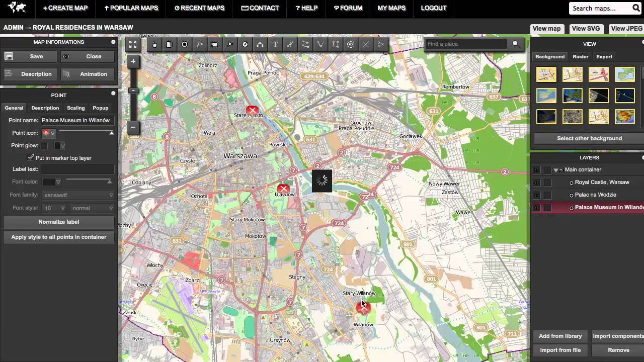Toggle visibility of Pałac na Wodzie layer
644x362 pixels.
pos(536,195)
